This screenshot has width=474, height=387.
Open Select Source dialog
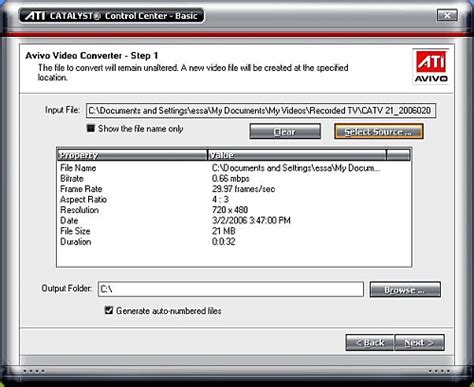[x=379, y=132]
